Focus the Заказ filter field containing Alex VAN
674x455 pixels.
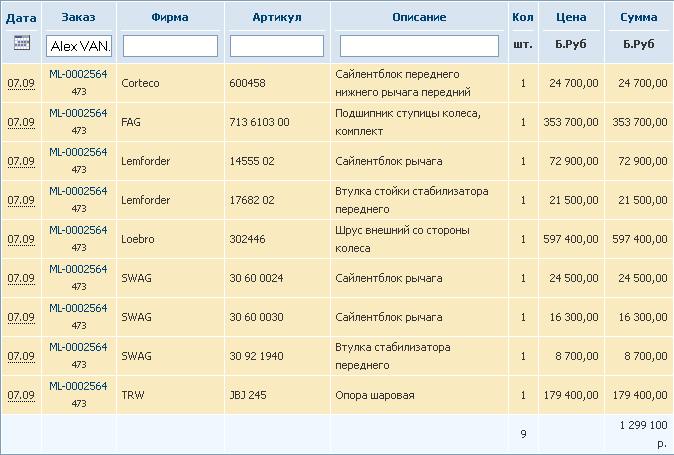pyautogui.click(x=79, y=46)
